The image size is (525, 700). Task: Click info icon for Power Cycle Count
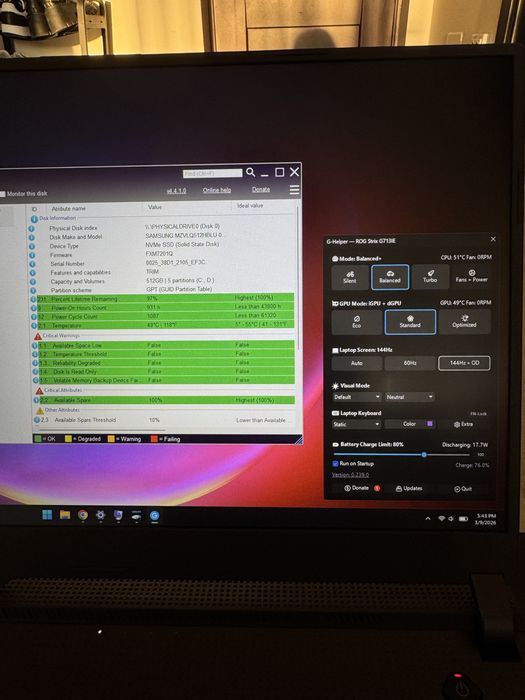pyautogui.click(x=33, y=317)
